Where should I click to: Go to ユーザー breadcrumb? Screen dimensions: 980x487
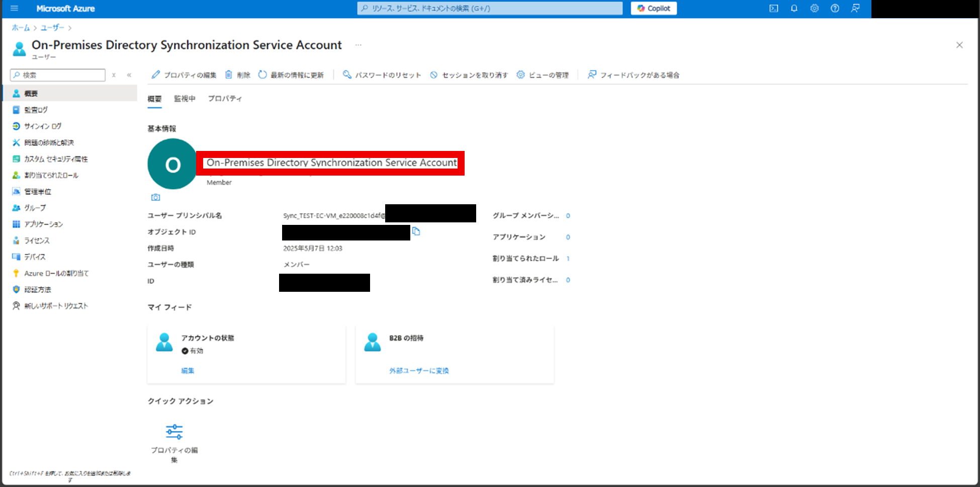pos(52,28)
